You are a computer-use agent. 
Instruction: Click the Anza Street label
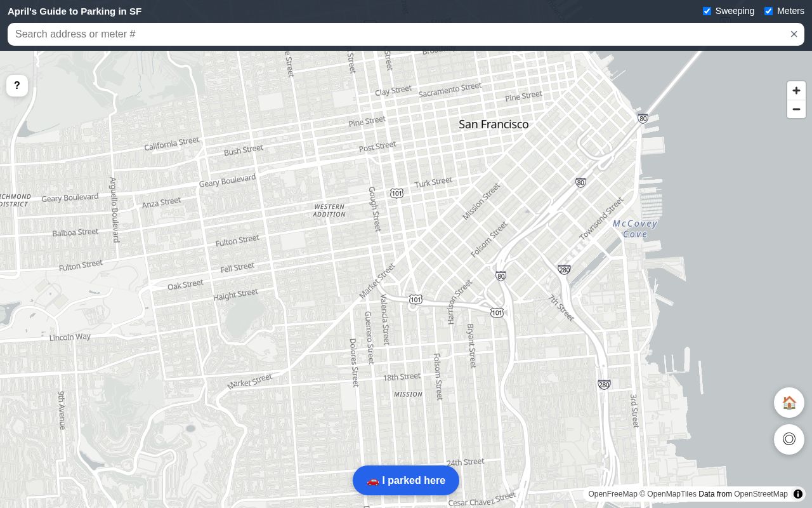tap(161, 203)
